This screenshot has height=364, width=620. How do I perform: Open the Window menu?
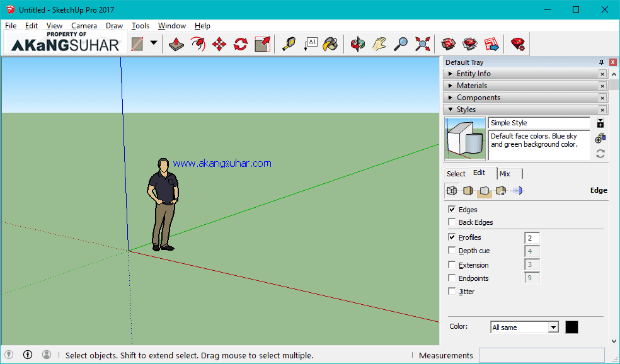point(171,26)
